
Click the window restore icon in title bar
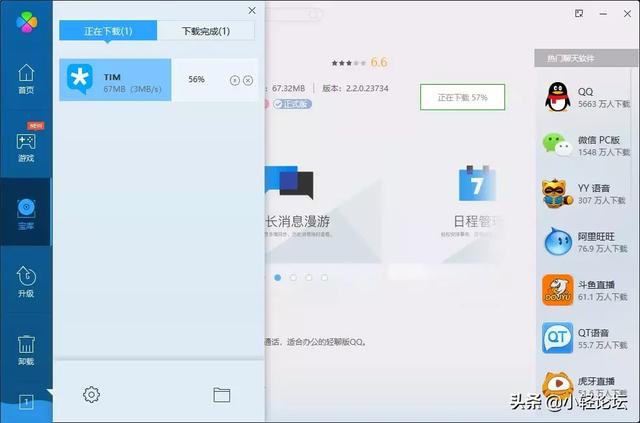coord(579,13)
